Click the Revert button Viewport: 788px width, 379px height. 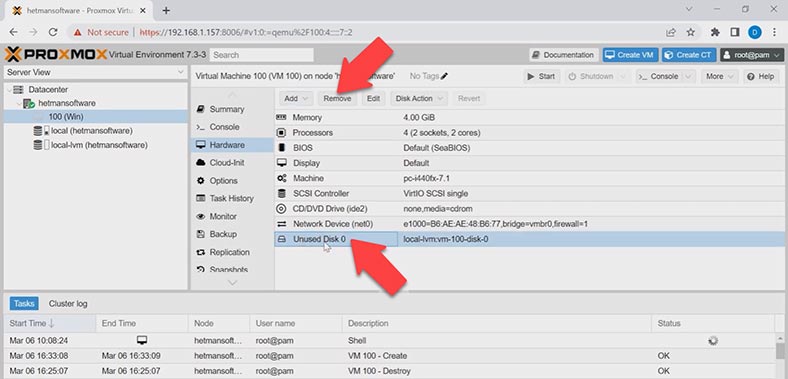[x=469, y=99]
